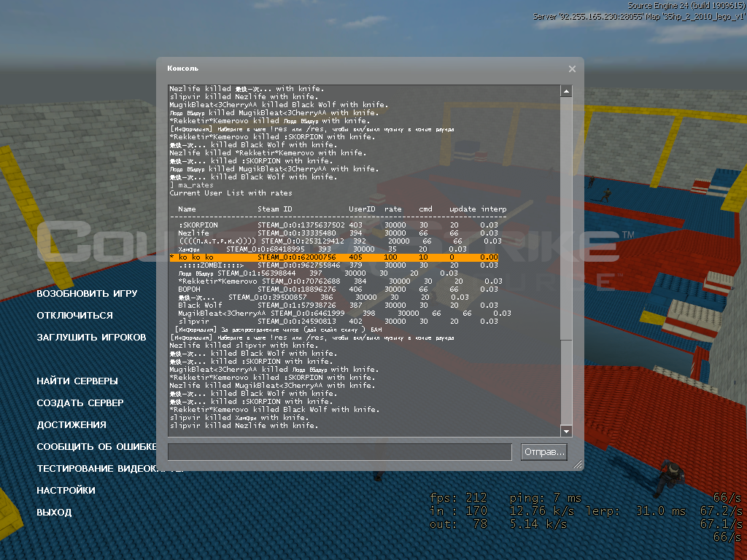The width and height of the screenshot is (747, 560).
Task: Close the Консоль window
Action: click(x=572, y=69)
